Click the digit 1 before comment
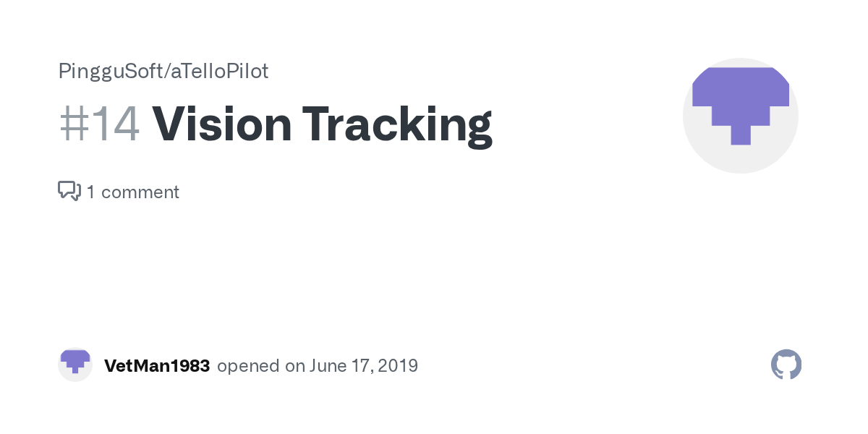This screenshot has height=434, width=868. pyautogui.click(x=91, y=192)
